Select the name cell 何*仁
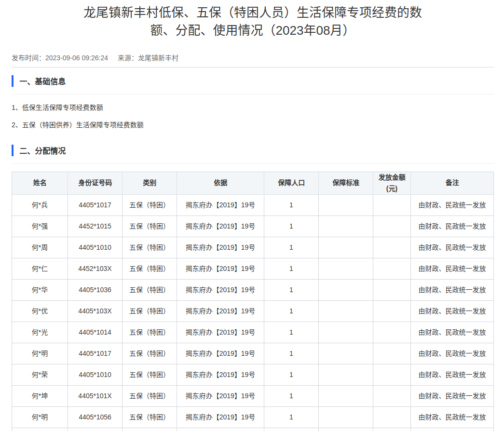504x431 pixels. (40, 269)
